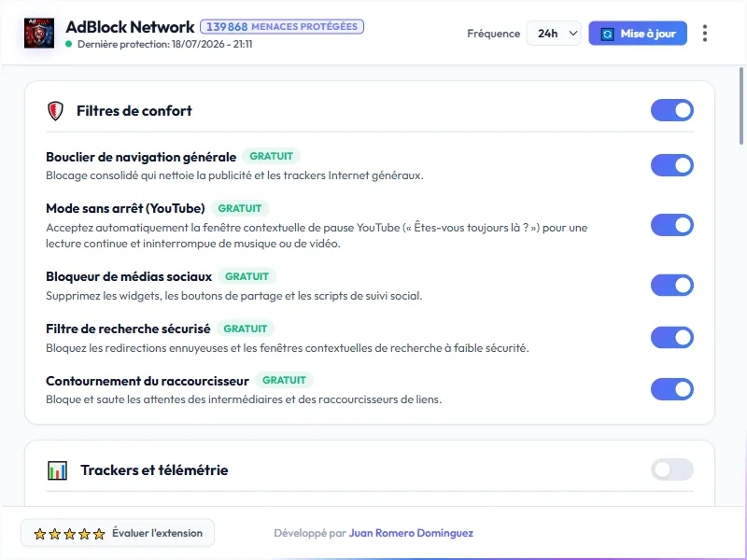Image resolution: width=747 pixels, height=560 pixels.
Task: Click the bar chart Trackers et télémétrie icon
Action: (57, 470)
